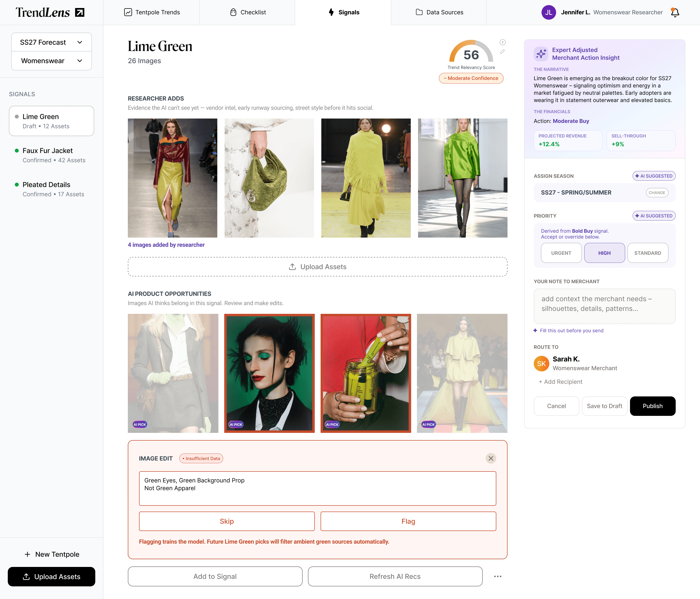Click the Flag button
The width and height of the screenshot is (700, 599).
click(408, 521)
